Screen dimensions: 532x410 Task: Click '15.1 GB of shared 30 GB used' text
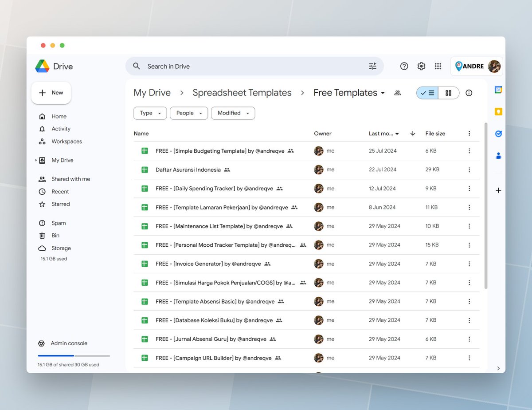pos(68,365)
